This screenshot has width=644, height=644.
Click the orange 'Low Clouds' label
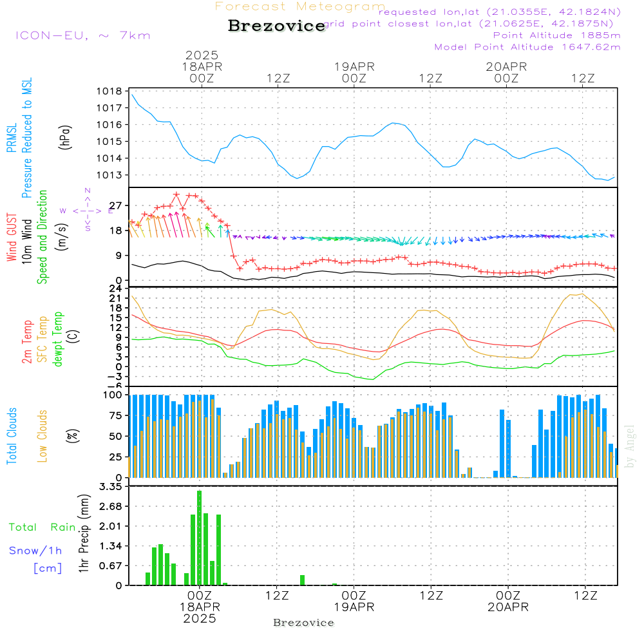pos(43,436)
